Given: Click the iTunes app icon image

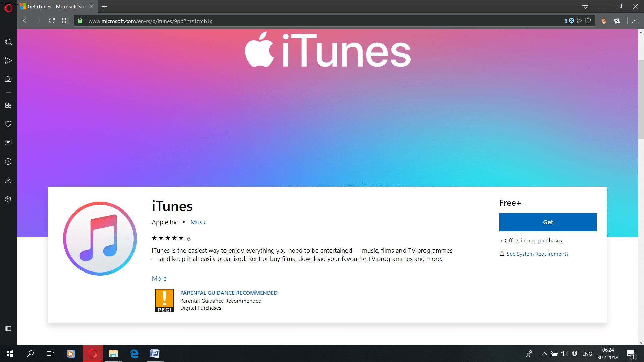Looking at the screenshot, I should click(100, 239).
